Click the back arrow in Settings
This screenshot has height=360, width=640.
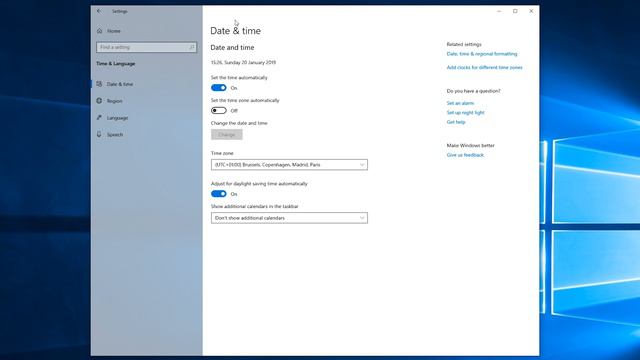tap(99, 11)
